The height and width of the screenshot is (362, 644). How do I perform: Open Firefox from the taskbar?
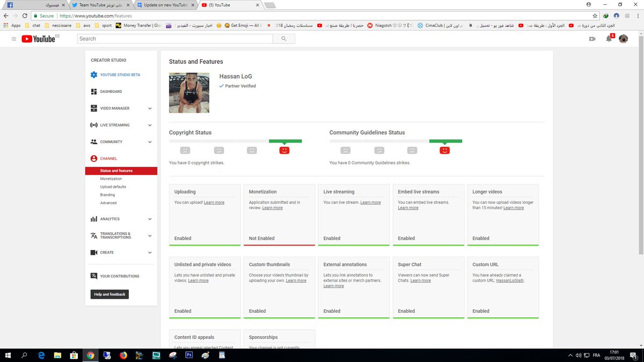click(x=123, y=355)
